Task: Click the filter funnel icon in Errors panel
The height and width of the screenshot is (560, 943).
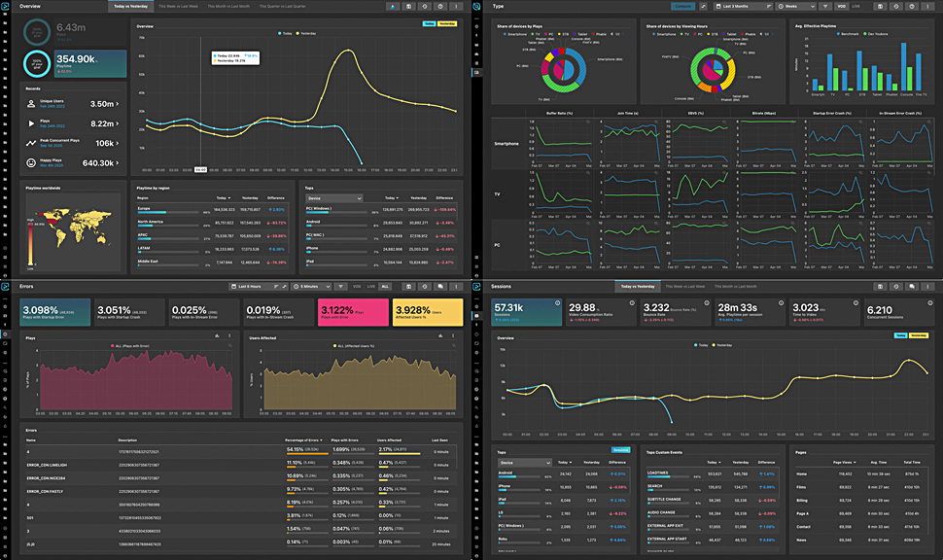Action: point(340,286)
